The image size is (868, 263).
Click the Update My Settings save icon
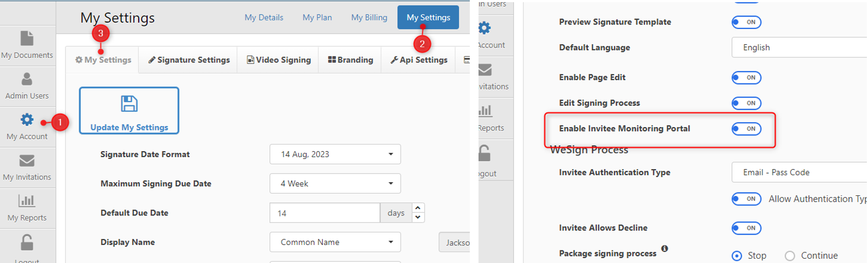click(x=129, y=104)
